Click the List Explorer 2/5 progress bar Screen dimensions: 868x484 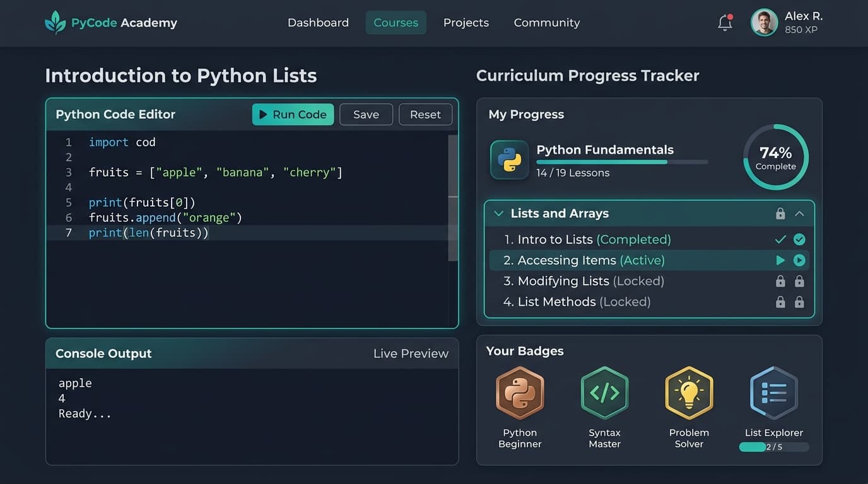(x=774, y=447)
